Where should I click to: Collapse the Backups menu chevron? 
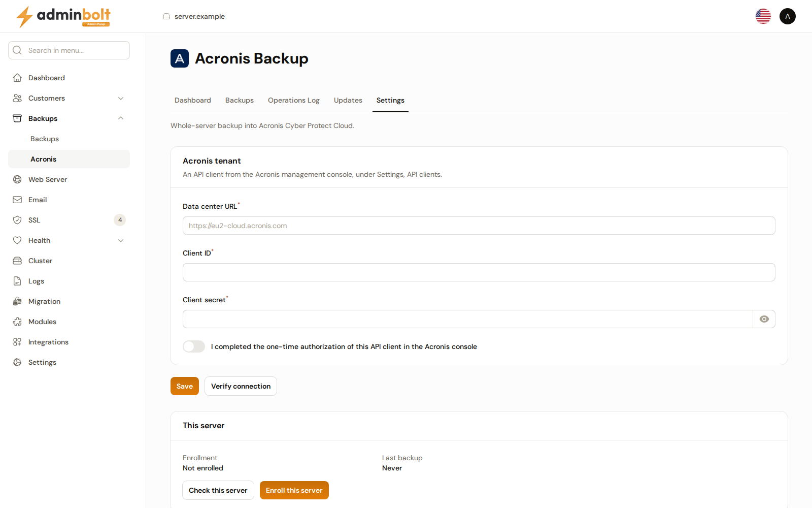tap(121, 118)
